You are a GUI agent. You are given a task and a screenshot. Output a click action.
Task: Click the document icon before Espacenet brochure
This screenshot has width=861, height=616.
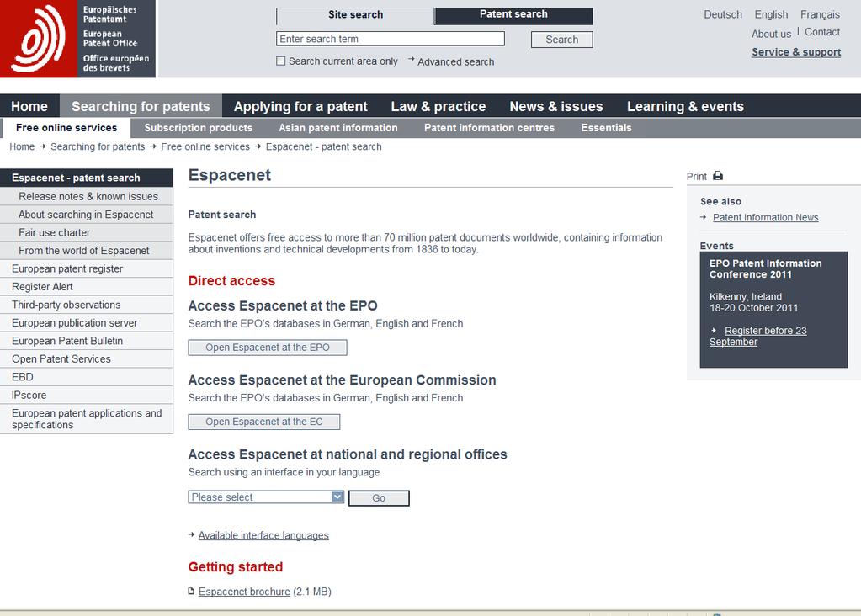point(191,592)
